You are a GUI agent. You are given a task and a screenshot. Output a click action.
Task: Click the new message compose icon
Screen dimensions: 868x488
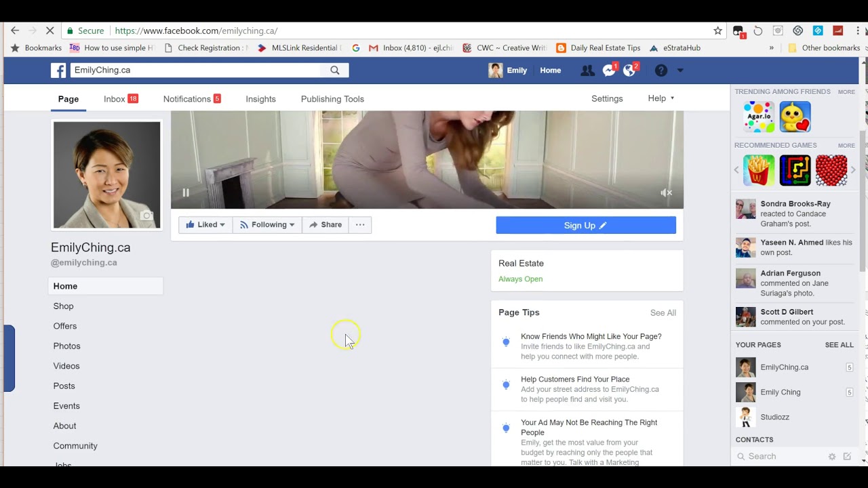[x=847, y=456]
